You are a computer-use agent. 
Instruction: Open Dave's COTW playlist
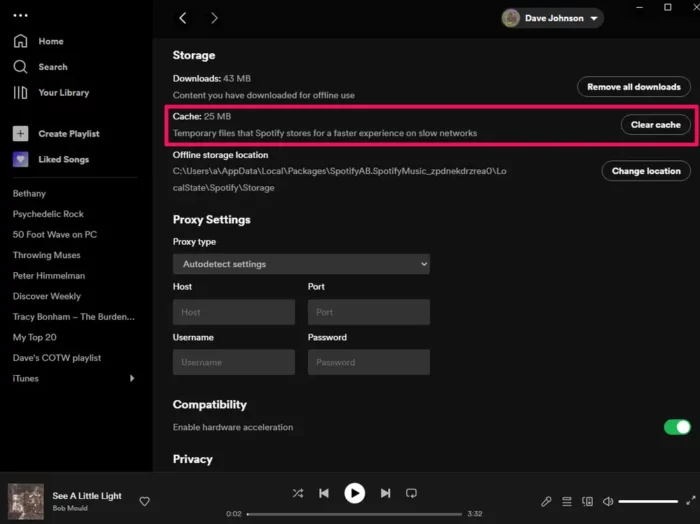(57, 358)
